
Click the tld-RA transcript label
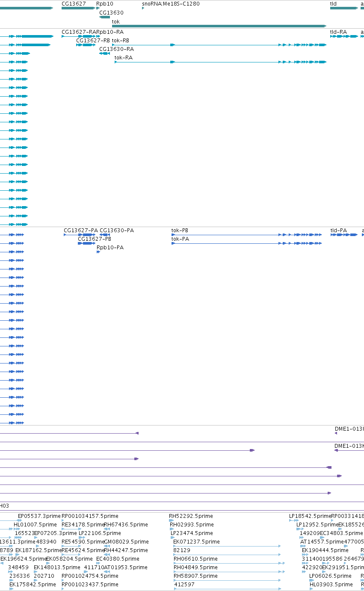pos(338,32)
